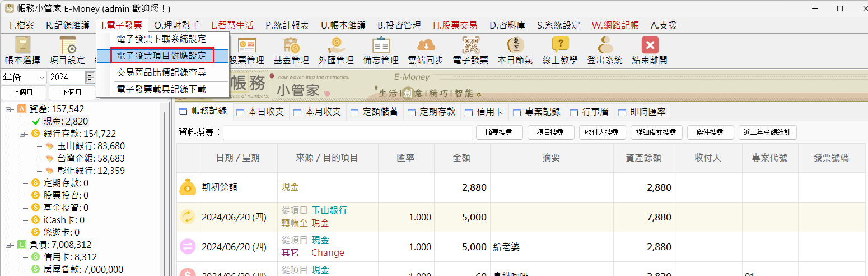Click transfer icon on 玉山銀行 轉帳至 row
The image size is (868, 276).
pyautogui.click(x=188, y=217)
